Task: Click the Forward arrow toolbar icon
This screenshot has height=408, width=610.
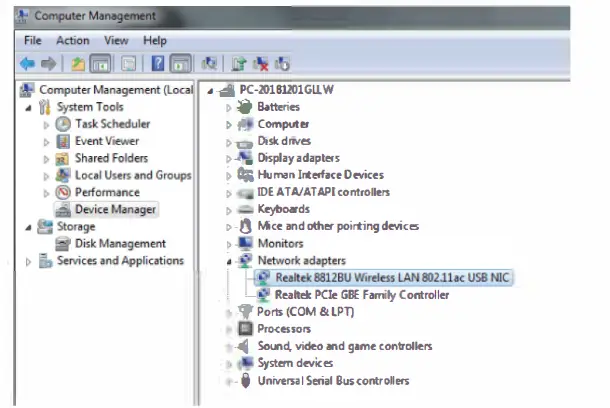Action: tap(49, 63)
